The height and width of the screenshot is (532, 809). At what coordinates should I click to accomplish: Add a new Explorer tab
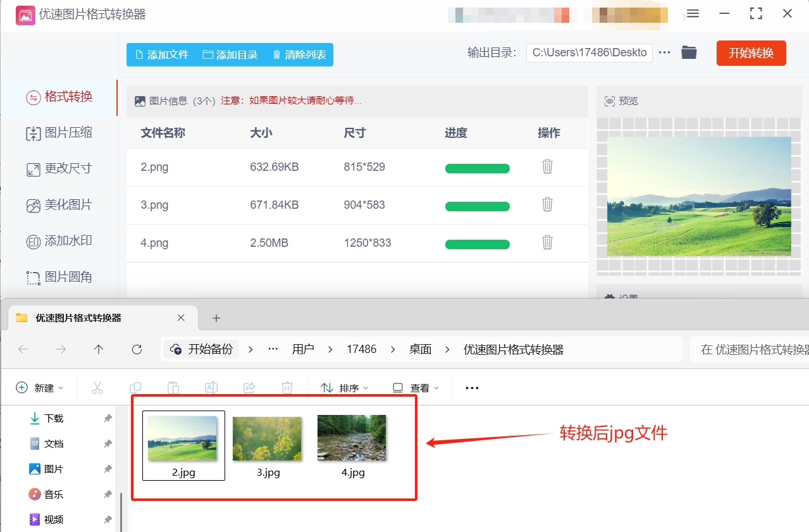click(x=216, y=318)
